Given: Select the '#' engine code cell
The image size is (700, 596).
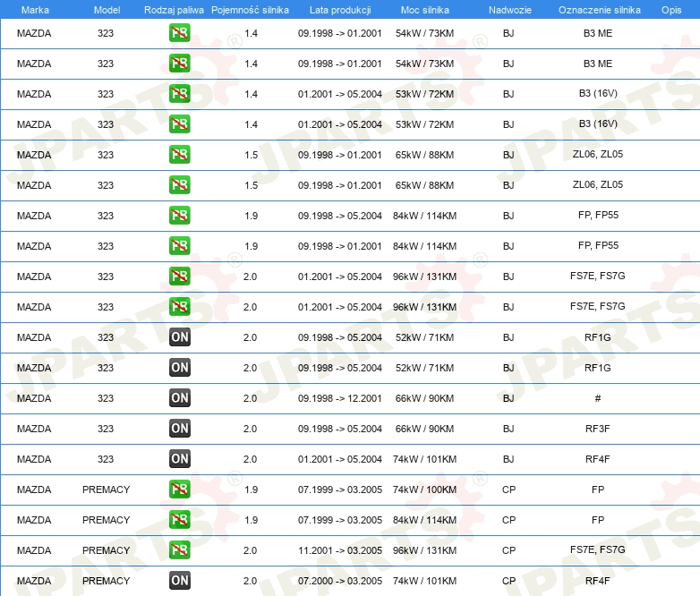Looking at the screenshot, I should tap(598, 398).
